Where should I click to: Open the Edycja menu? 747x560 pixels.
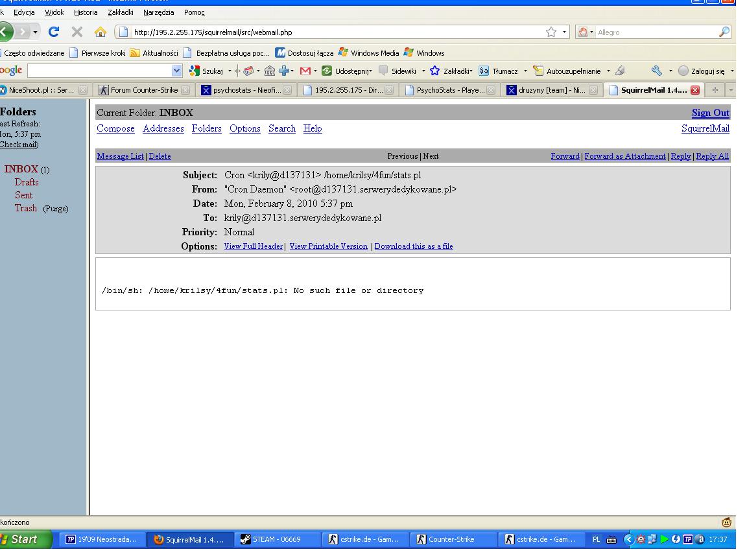[x=24, y=12]
